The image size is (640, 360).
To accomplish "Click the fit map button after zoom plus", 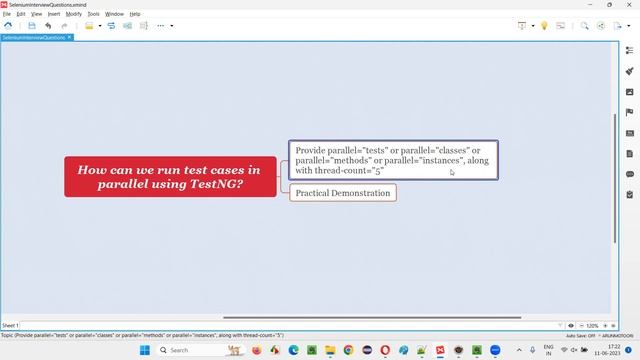I will point(613,326).
